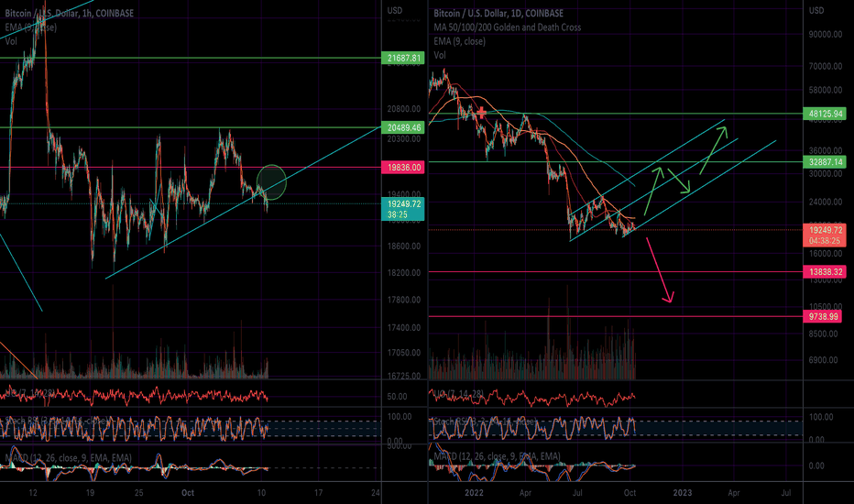Click the 70000.00 price scale value
Screen dimensions: 854x504
click(x=826, y=67)
